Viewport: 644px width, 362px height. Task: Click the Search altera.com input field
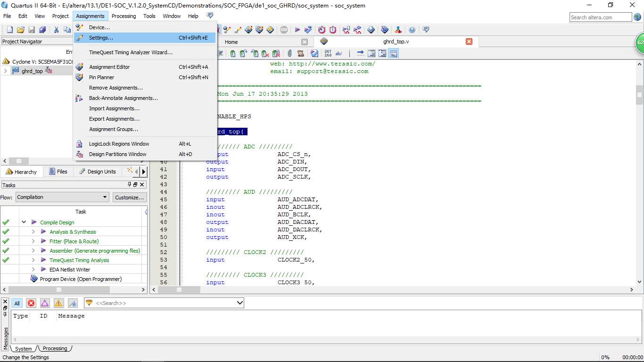pos(601,17)
